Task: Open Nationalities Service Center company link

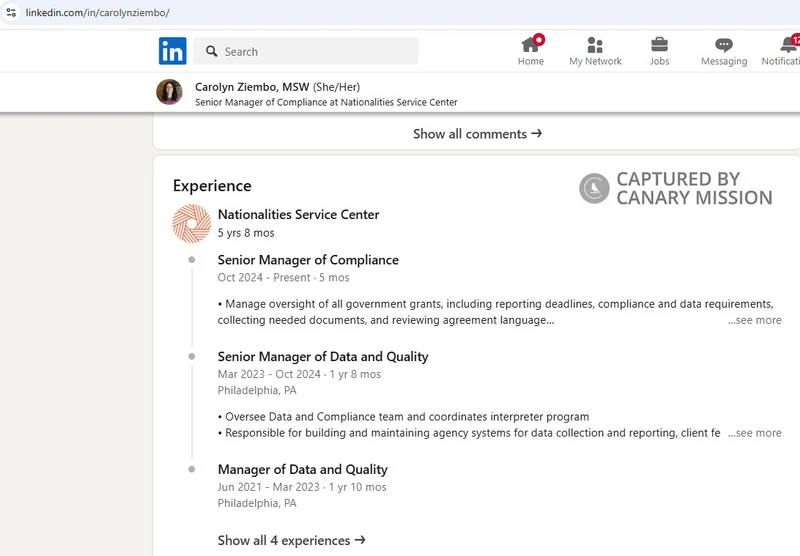Action: pyautogui.click(x=298, y=214)
